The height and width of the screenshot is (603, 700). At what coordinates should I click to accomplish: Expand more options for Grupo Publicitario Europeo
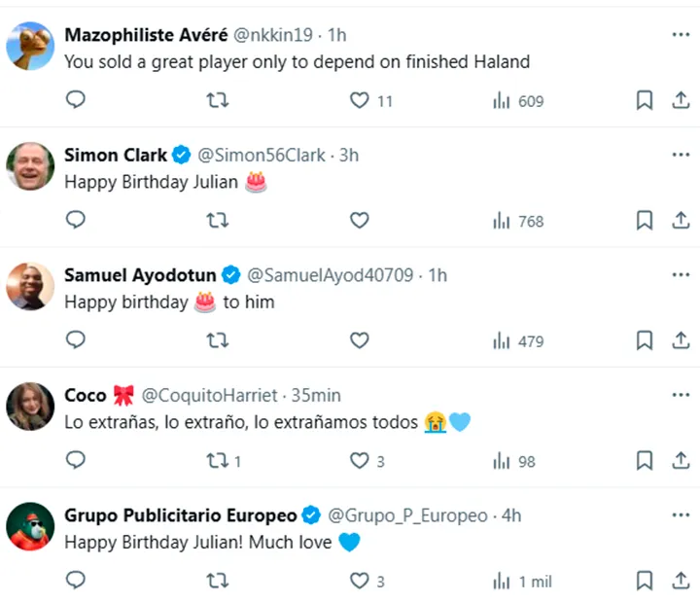coord(680,515)
